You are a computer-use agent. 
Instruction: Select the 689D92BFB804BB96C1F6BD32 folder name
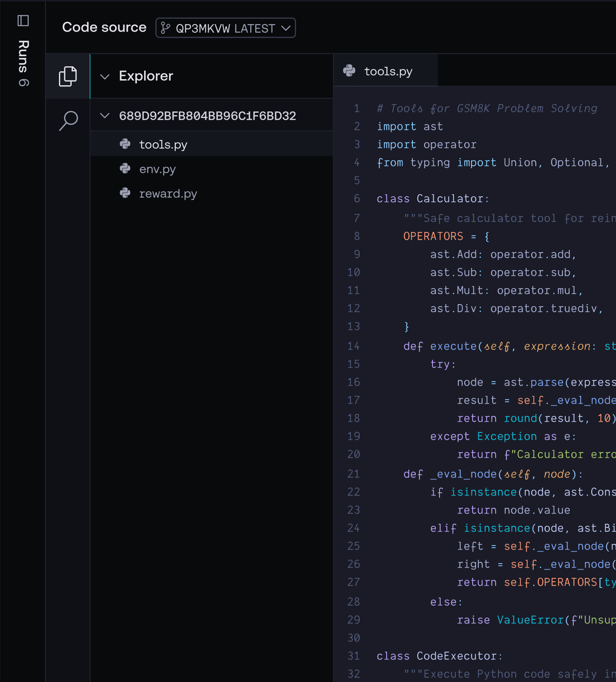(x=207, y=116)
